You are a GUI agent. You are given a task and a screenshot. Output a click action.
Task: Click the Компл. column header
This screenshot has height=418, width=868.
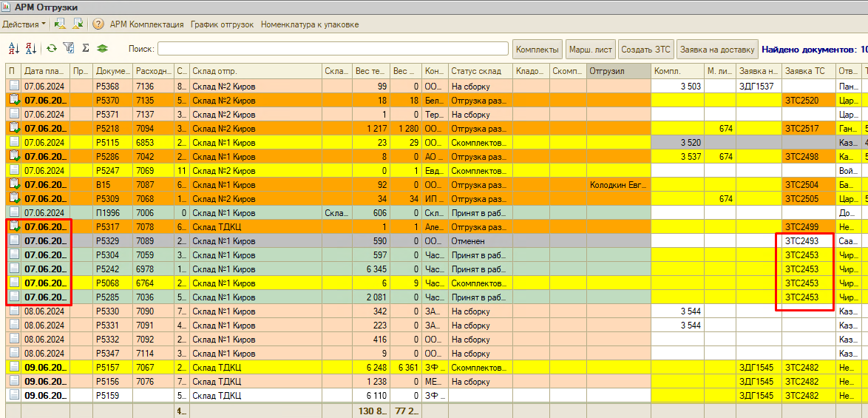(x=677, y=71)
